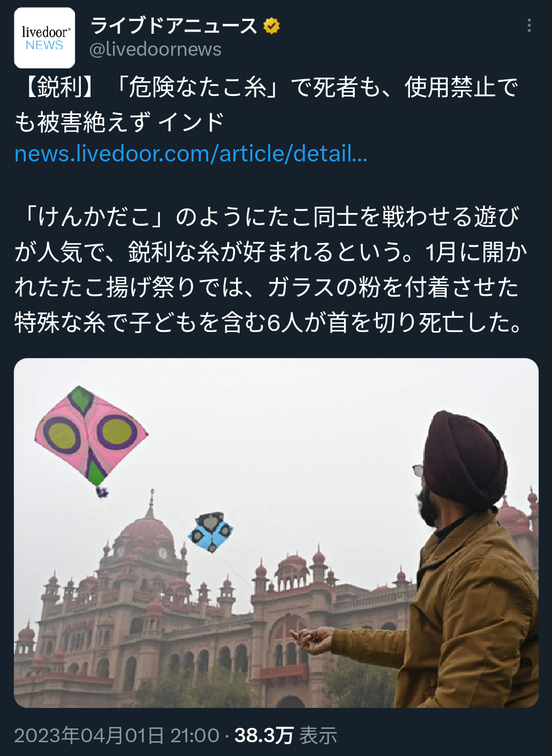Open the @livedoornews handle

tap(155, 49)
